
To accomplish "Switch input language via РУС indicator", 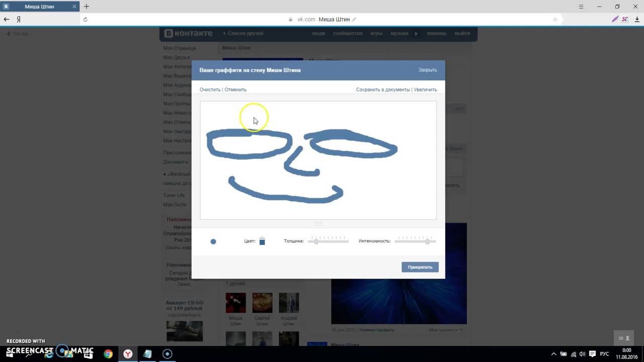I will tap(604, 354).
